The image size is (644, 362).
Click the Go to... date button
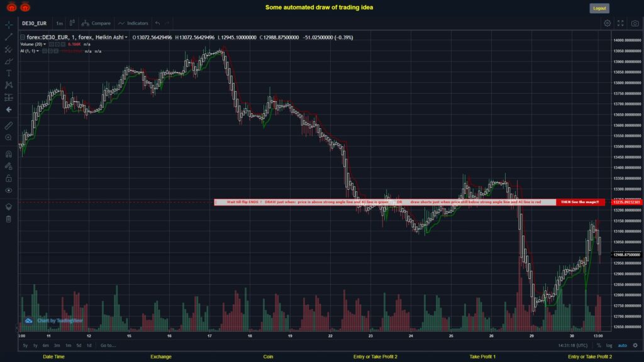(x=108, y=346)
